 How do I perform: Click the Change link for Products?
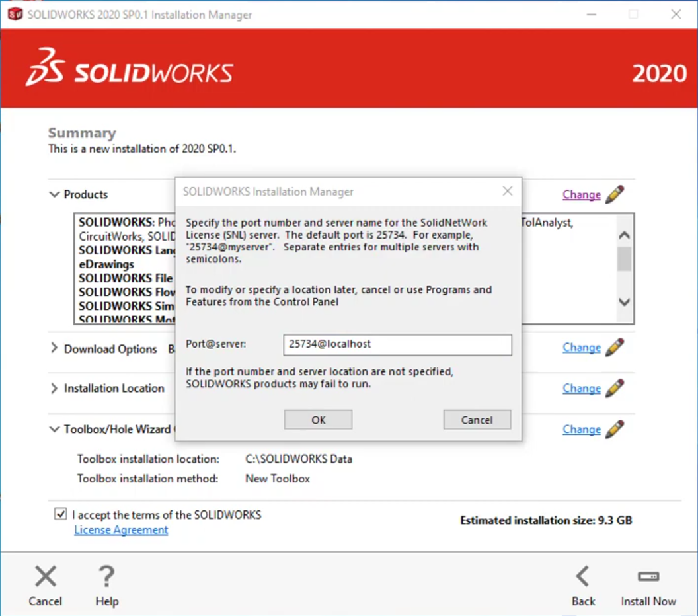pos(582,194)
